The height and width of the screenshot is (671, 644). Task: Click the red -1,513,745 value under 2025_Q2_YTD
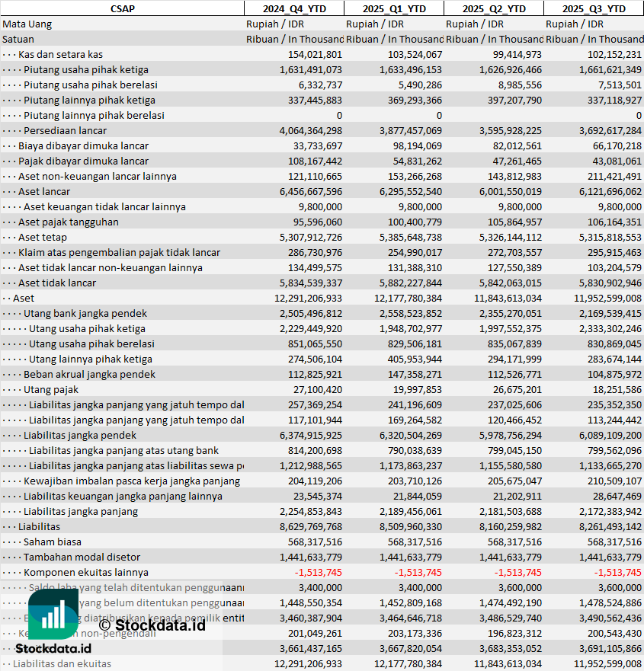(x=518, y=572)
